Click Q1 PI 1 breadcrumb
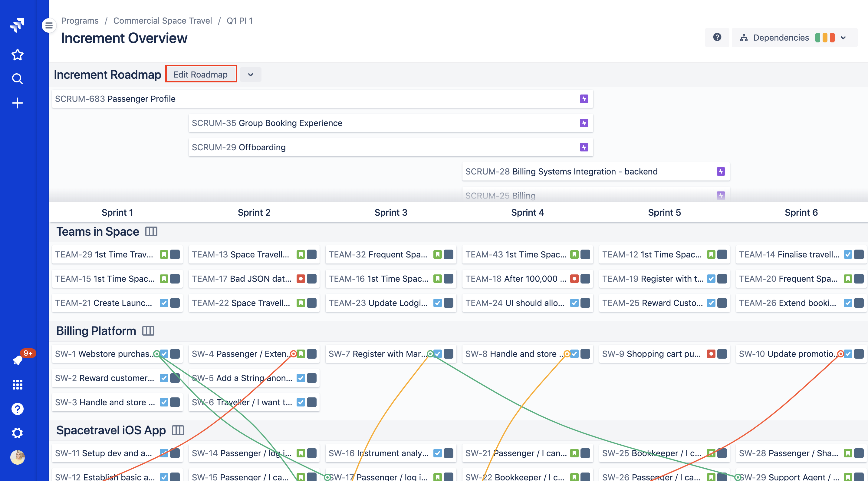 click(x=240, y=21)
